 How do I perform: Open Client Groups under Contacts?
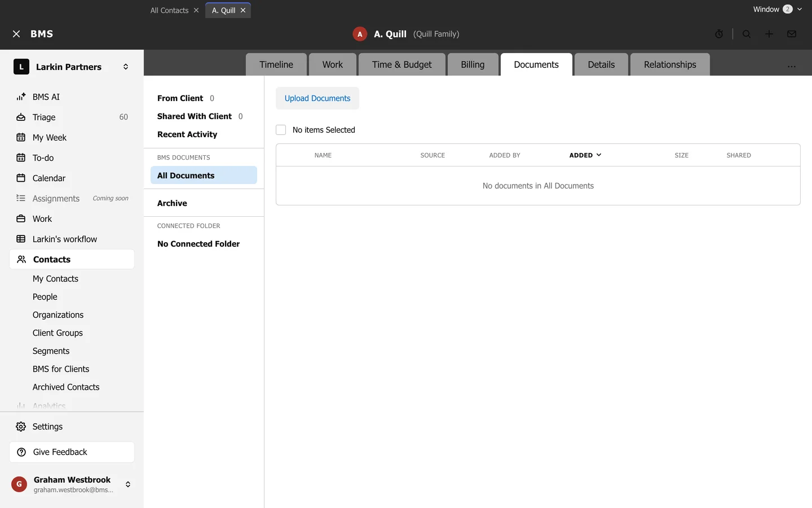point(58,333)
